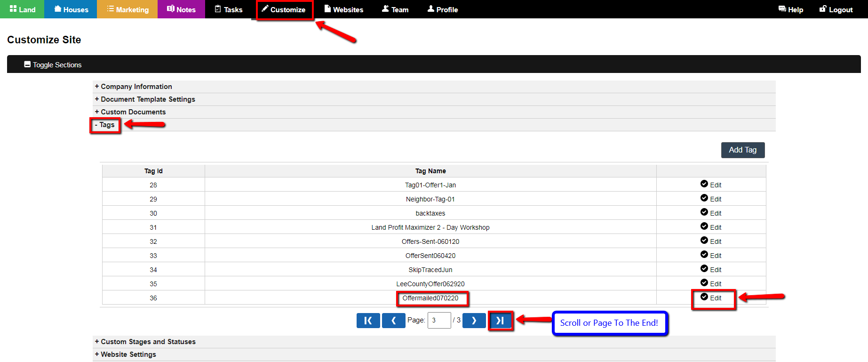Viewport: 868px width, 362px height.
Task: Edit the Offers-Sent-060120 tag
Action: pos(711,241)
